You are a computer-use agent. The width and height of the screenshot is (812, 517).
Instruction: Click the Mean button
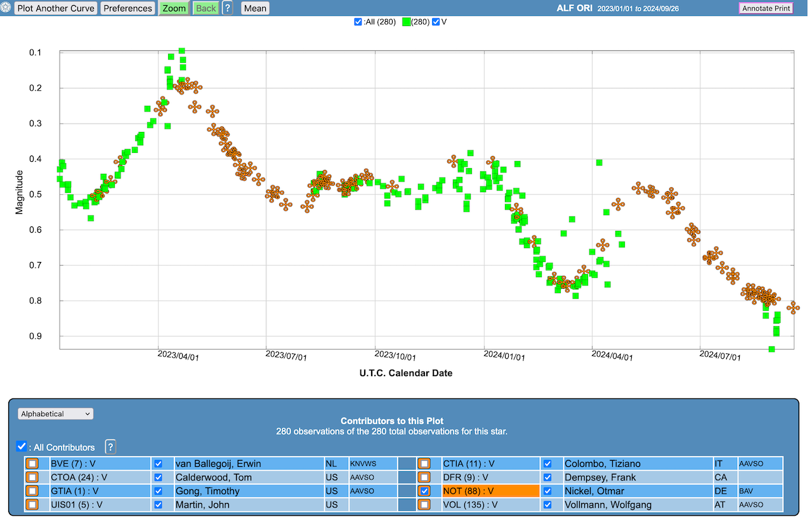click(255, 8)
